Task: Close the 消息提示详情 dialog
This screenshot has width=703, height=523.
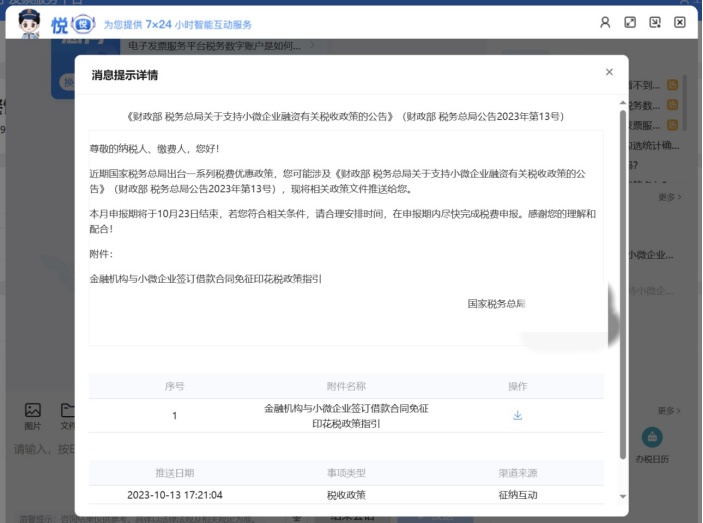Action: click(x=609, y=72)
